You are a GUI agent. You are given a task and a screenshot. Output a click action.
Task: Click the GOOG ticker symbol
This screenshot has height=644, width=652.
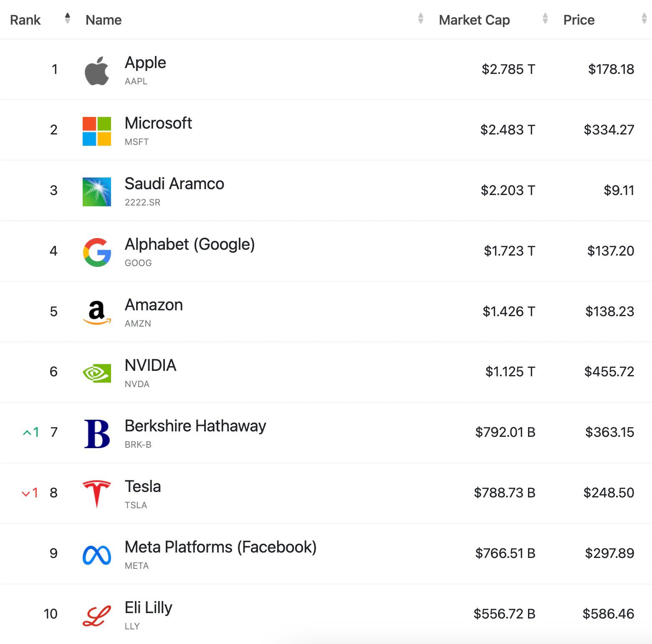138,263
